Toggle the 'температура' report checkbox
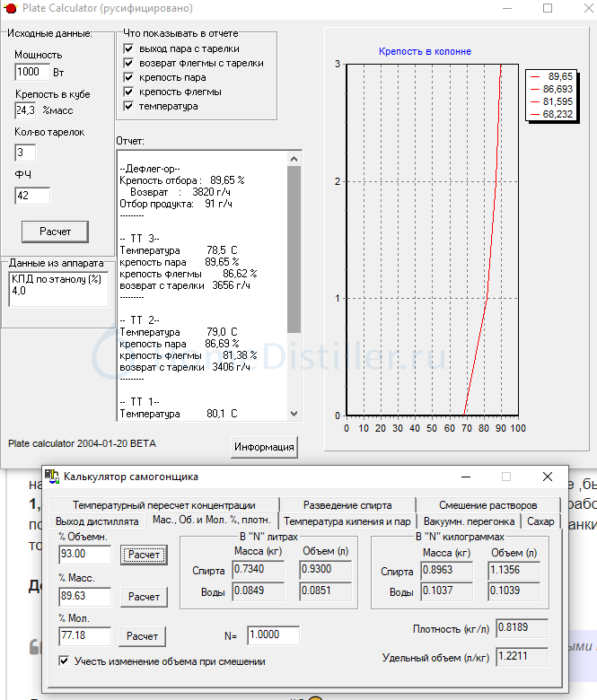Screen dimensions: 597x700 coord(128,106)
